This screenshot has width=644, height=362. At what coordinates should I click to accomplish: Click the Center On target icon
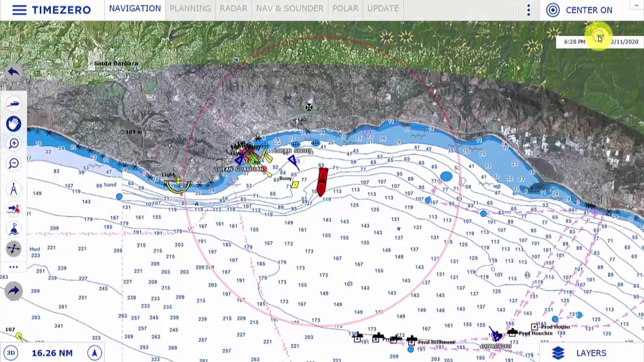[553, 10]
